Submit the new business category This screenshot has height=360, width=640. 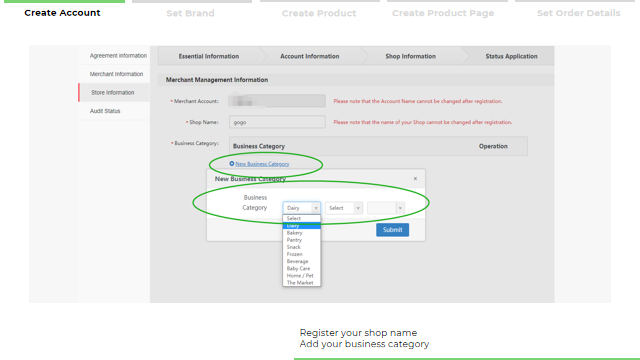[392, 230]
